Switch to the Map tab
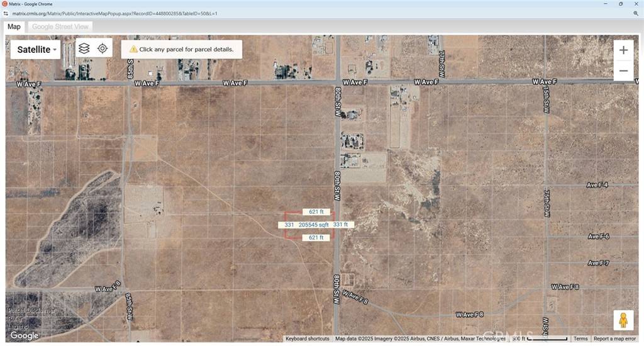 point(14,26)
